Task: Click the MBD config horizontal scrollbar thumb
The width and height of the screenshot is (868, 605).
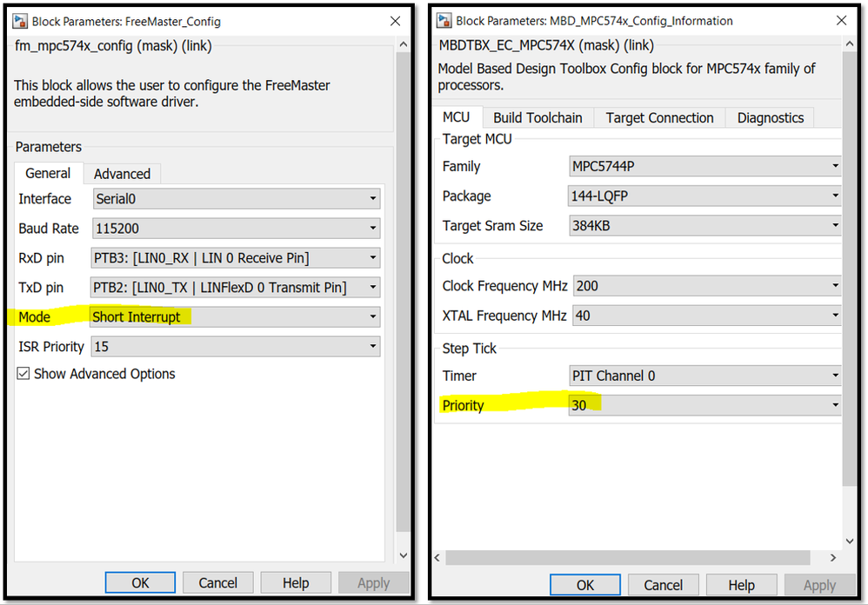Action: (x=628, y=557)
